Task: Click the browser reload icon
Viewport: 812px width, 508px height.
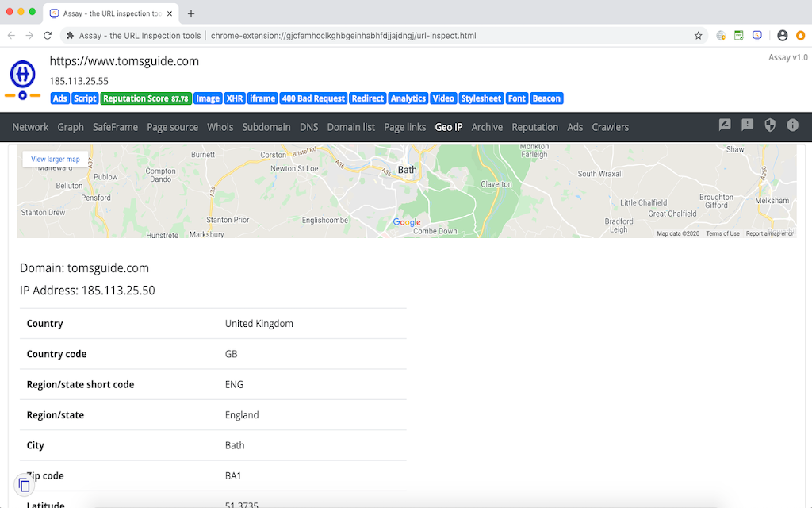Action: pos(48,35)
